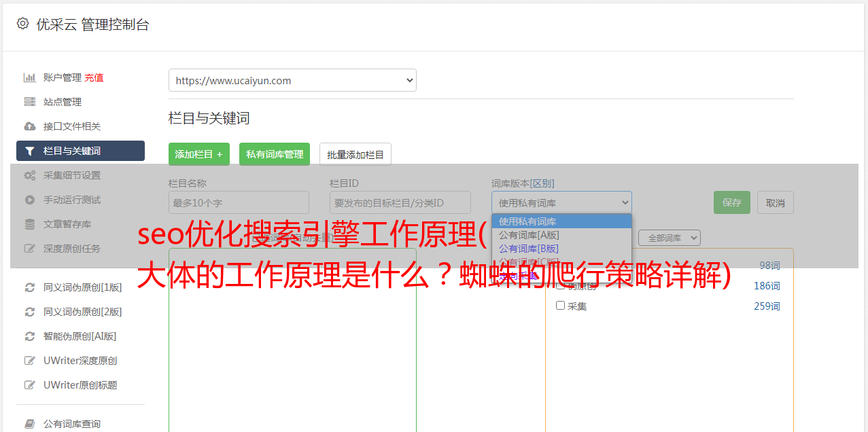Viewport: 868px width, 432px height.
Task: Click the gear icon beside 优采云 管理控制台
Action: (23, 24)
